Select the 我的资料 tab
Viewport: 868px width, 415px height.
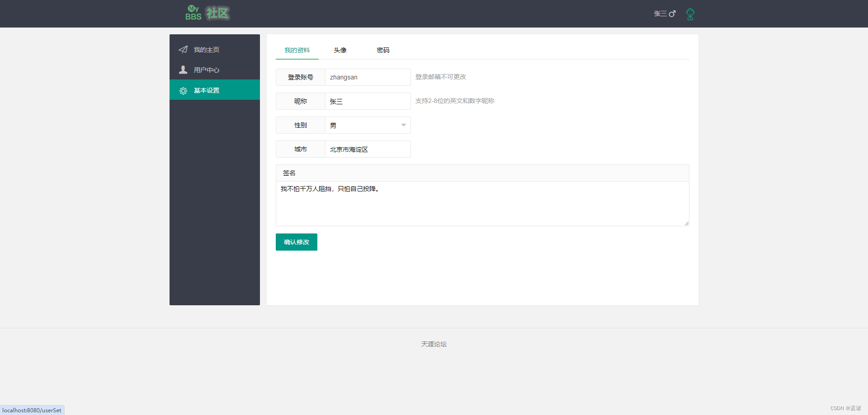pos(297,50)
